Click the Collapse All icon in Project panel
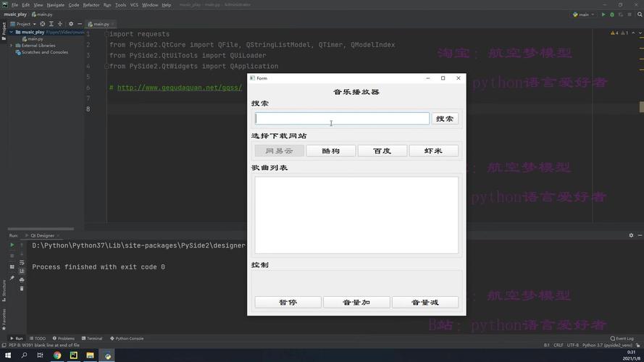Viewport: 644px width, 362px height. 60,24
